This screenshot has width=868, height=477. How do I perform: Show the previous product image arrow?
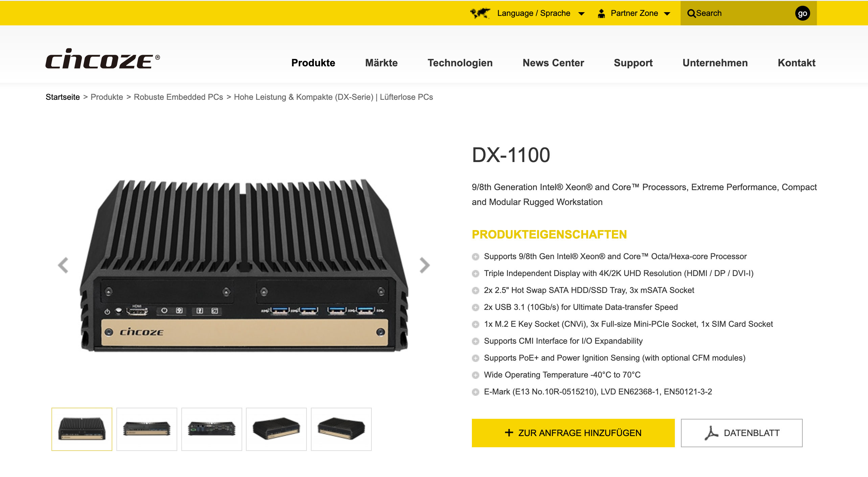[63, 265]
